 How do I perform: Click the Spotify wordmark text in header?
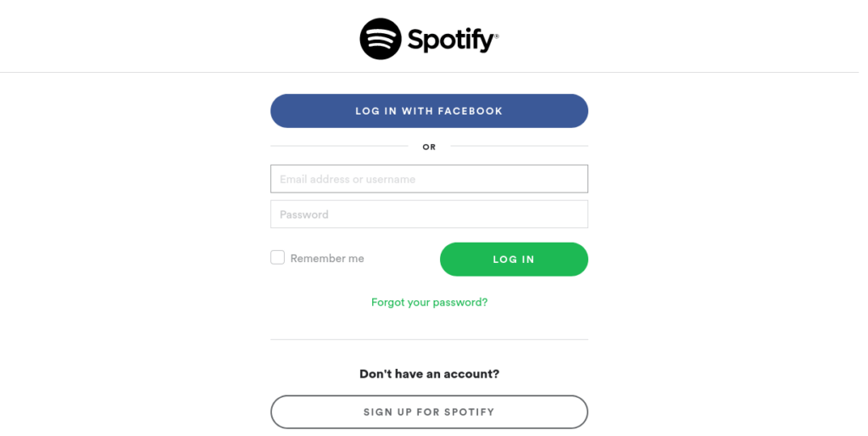point(451,40)
